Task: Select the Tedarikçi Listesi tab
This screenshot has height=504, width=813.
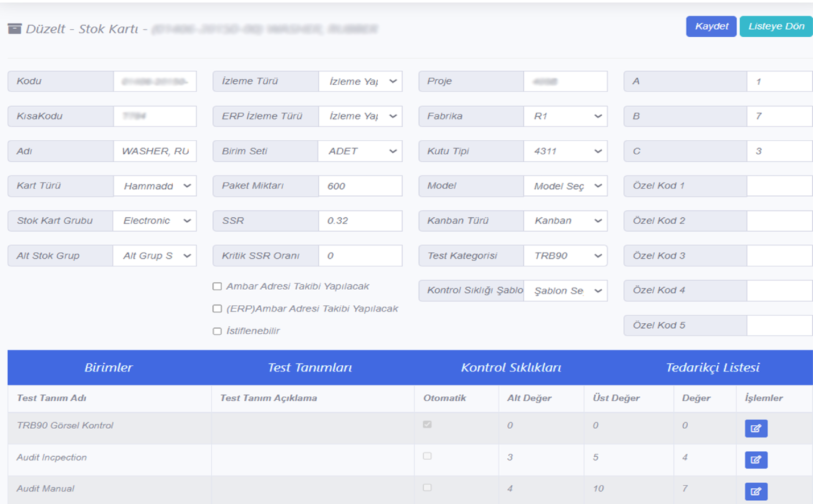Action: point(713,367)
